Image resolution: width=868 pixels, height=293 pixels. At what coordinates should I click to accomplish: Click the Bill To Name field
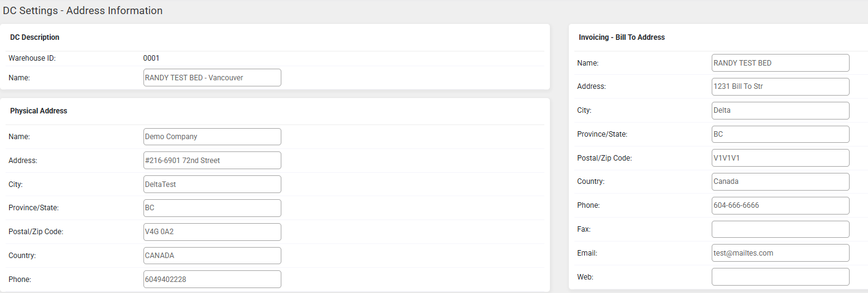click(x=780, y=63)
